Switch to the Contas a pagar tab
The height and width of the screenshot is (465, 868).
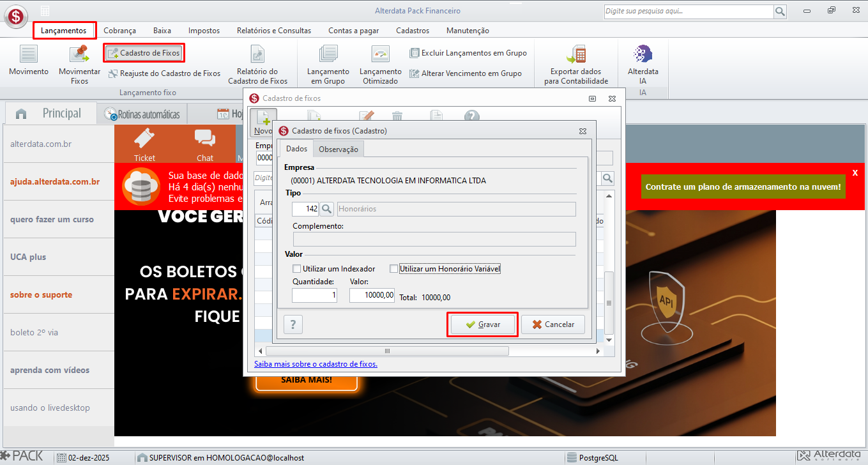click(353, 31)
